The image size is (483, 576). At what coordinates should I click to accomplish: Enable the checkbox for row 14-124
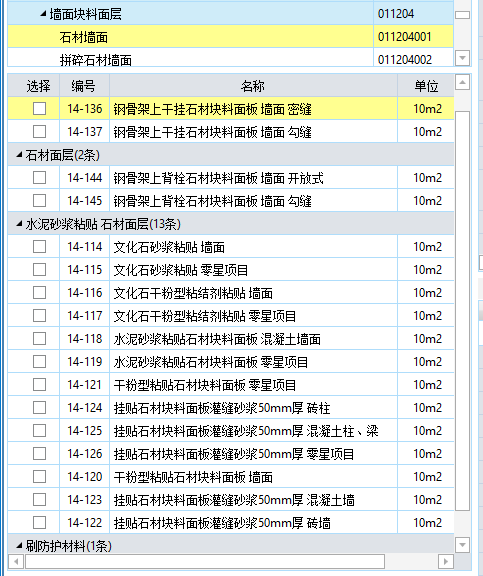[x=39, y=408]
